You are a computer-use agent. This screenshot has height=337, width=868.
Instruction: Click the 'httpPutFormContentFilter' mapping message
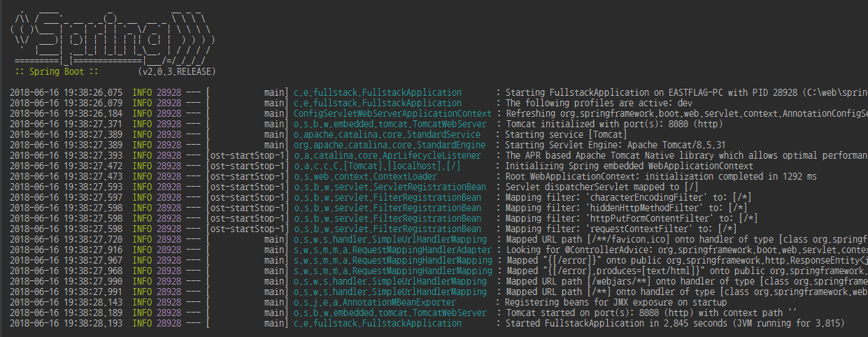point(629,219)
